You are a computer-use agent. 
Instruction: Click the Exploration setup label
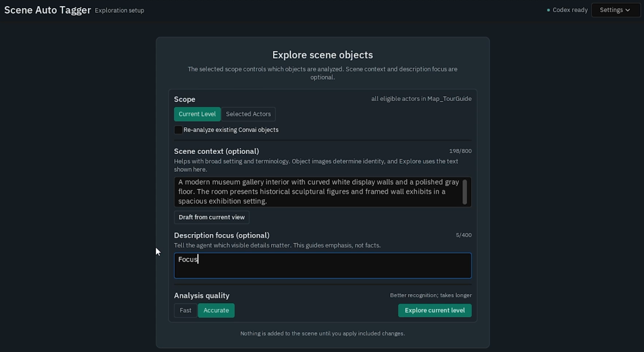119,10
